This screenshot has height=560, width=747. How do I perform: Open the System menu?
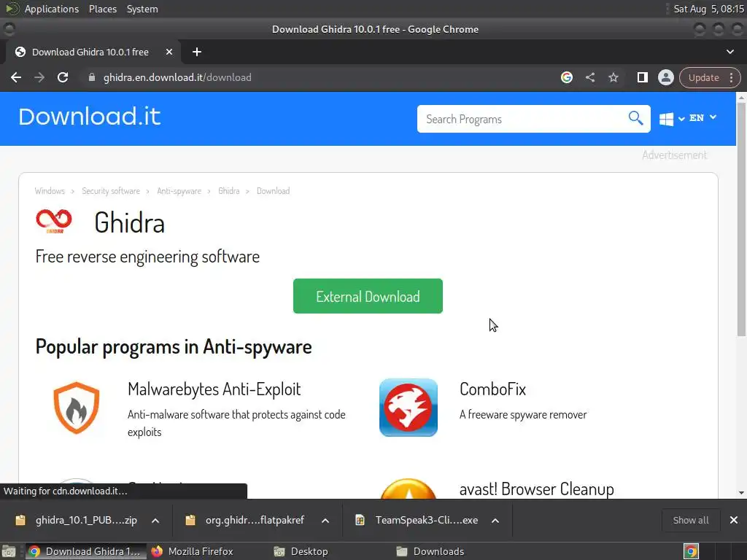click(142, 9)
